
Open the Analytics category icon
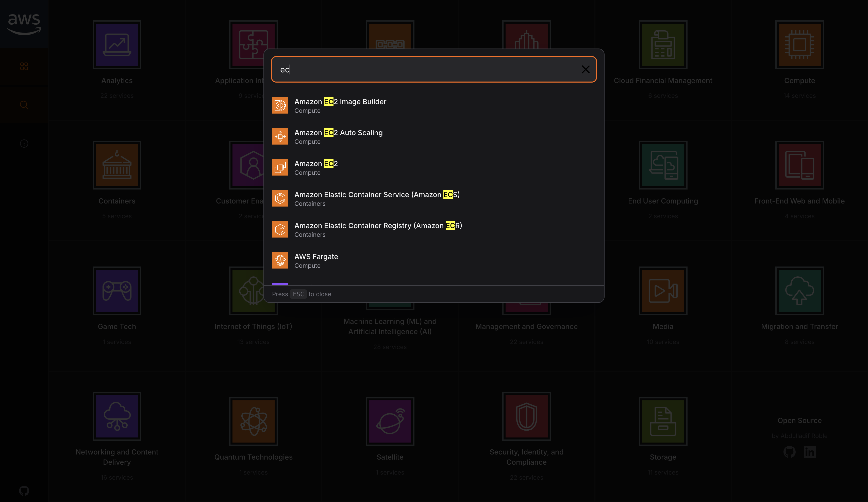(117, 45)
